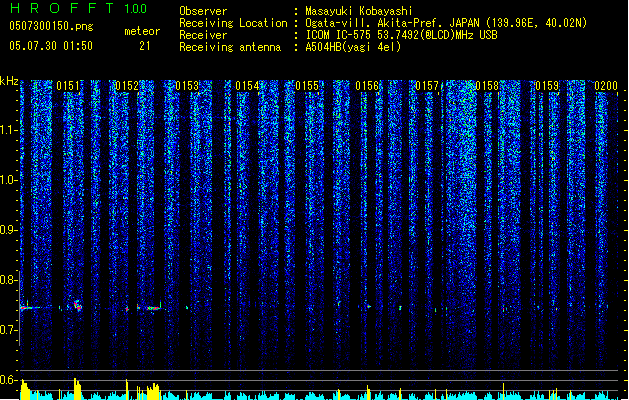Click the 0156 time marker
Screen dimensions: 629x400
pyautogui.click(x=367, y=86)
